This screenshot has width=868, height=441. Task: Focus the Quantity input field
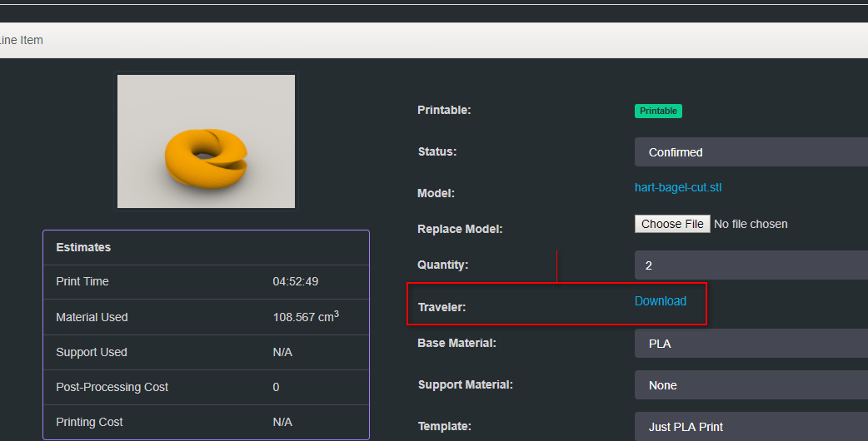750,265
